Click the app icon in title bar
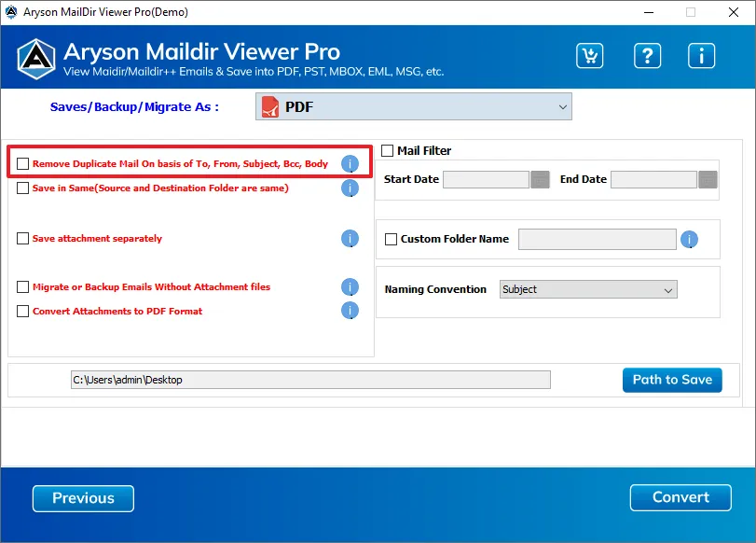The image size is (756, 543). (11, 12)
